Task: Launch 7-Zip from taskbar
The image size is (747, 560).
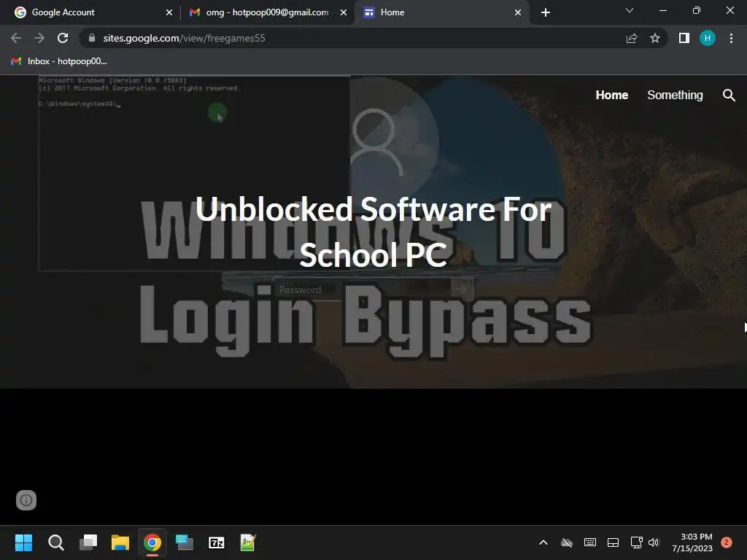Action: 216,542
